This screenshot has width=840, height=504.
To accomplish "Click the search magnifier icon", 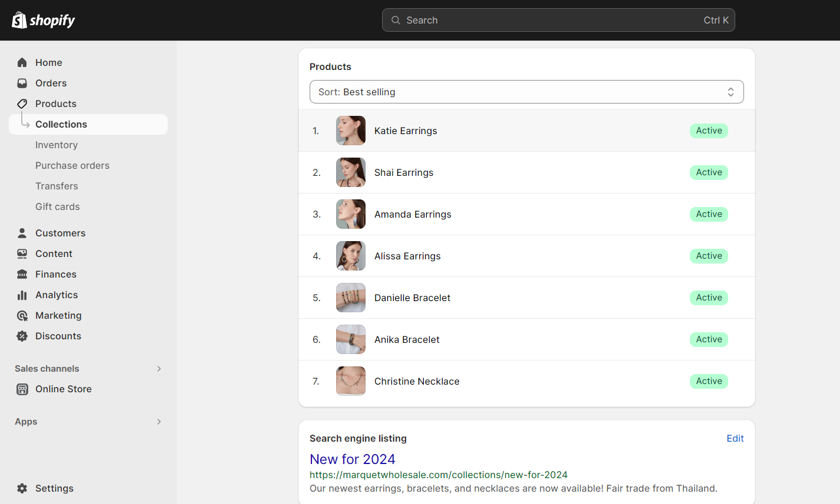I will pos(396,20).
